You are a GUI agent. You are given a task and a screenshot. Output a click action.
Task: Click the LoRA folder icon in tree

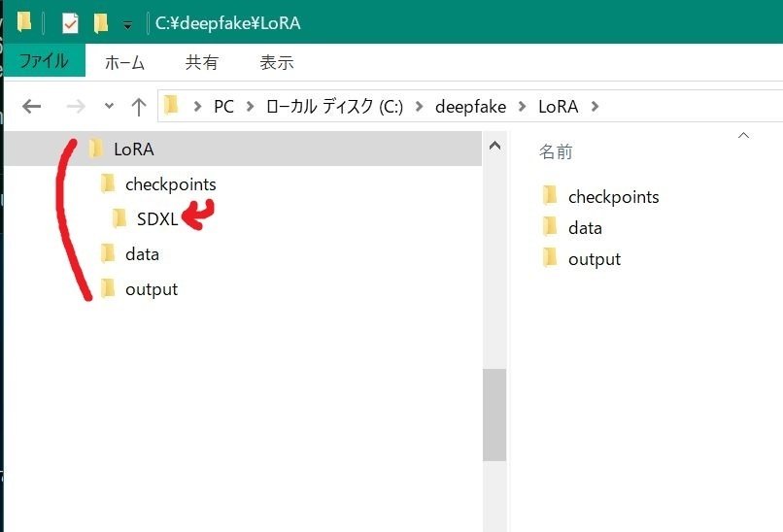[95, 149]
